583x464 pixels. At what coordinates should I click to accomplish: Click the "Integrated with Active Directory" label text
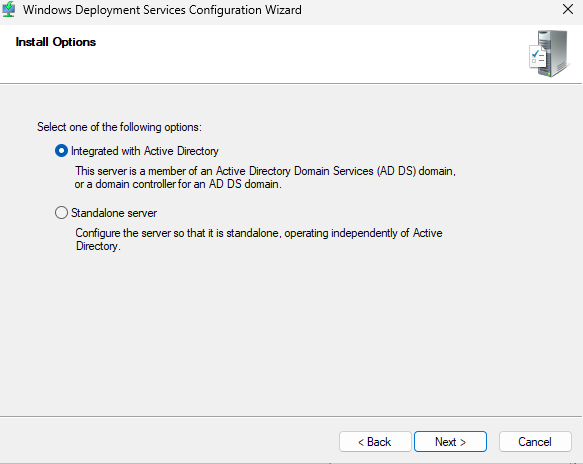click(145, 151)
